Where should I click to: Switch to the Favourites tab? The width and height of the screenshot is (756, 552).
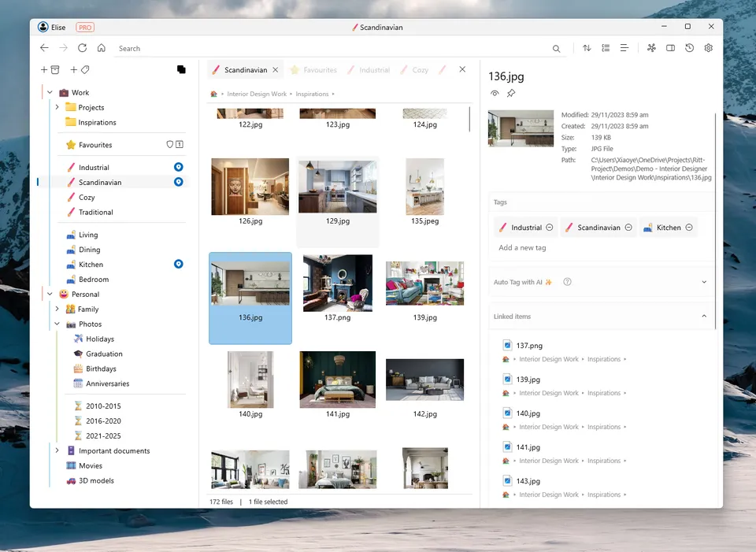coord(313,70)
